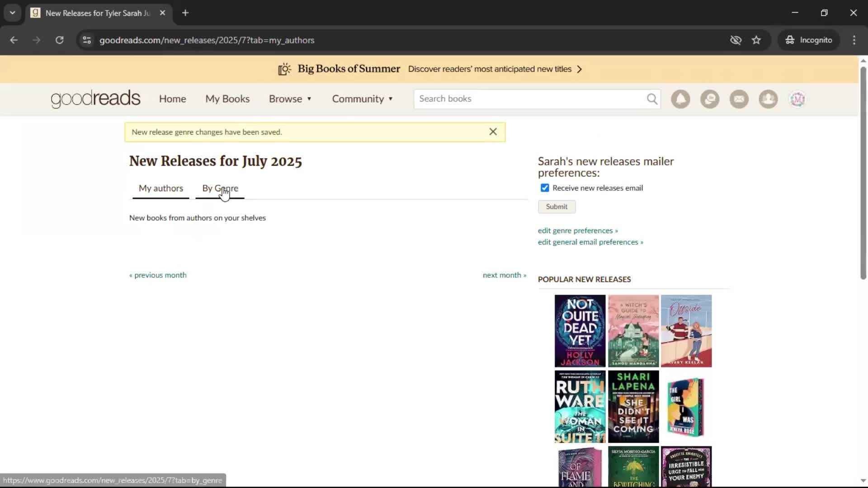Expand the Browse menu
Image resolution: width=868 pixels, height=488 pixels.
290,99
